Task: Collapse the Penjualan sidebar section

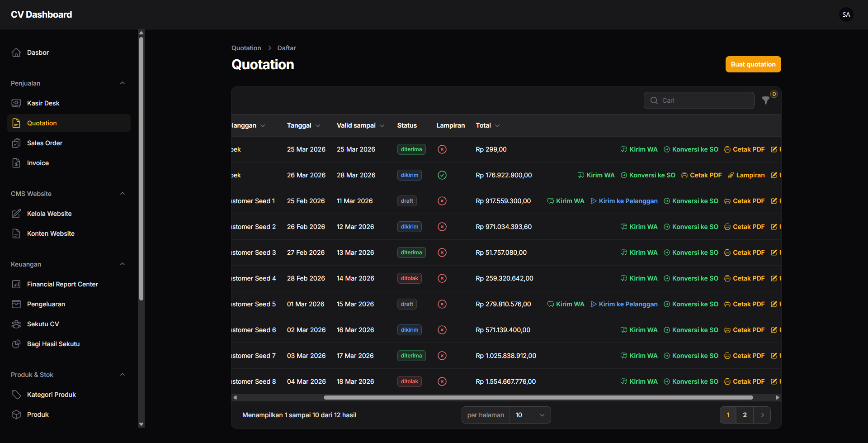Action: point(122,83)
